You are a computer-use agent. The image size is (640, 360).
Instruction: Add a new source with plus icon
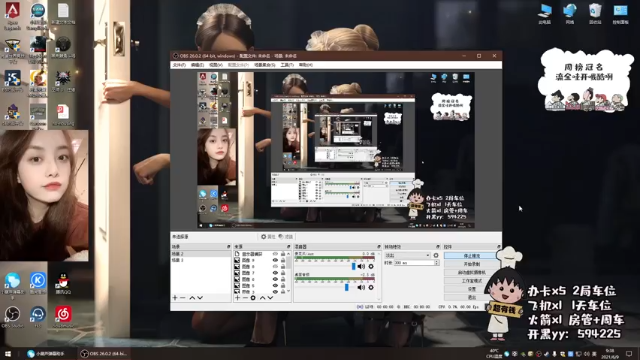click(237, 298)
